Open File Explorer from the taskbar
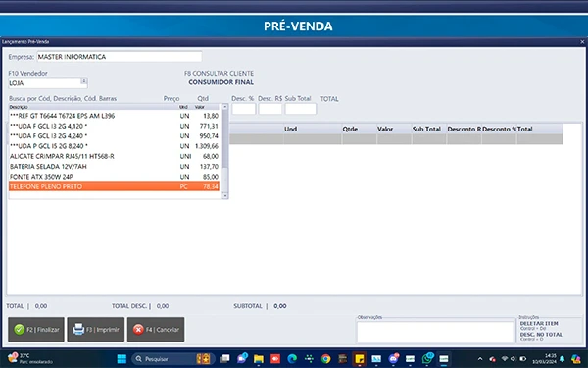The image size is (588, 368). [x=259, y=359]
